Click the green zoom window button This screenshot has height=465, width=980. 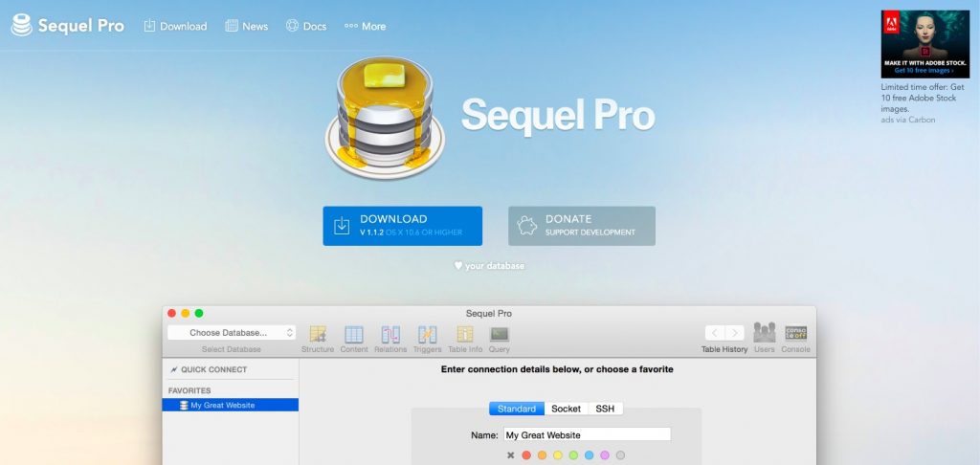click(199, 313)
